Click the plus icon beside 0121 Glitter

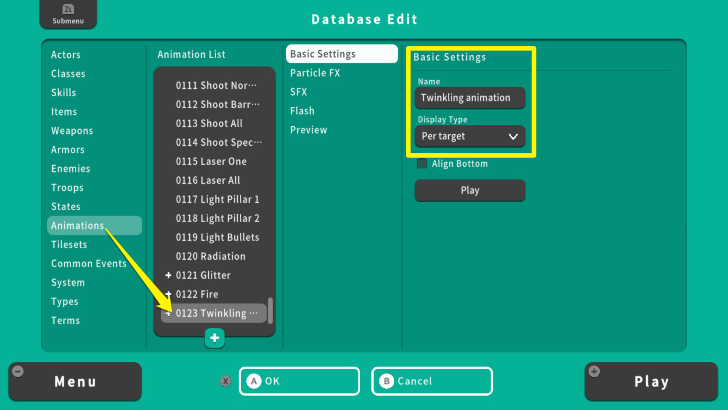168,275
